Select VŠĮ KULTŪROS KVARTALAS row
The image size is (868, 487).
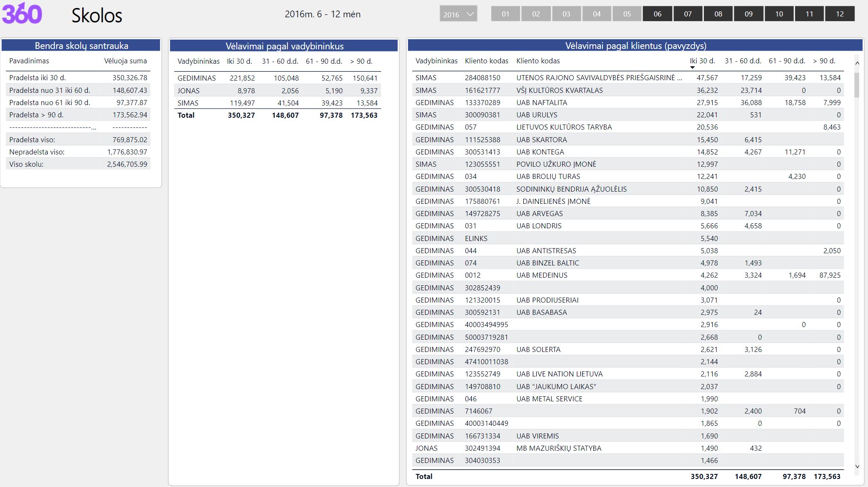[x=628, y=90]
